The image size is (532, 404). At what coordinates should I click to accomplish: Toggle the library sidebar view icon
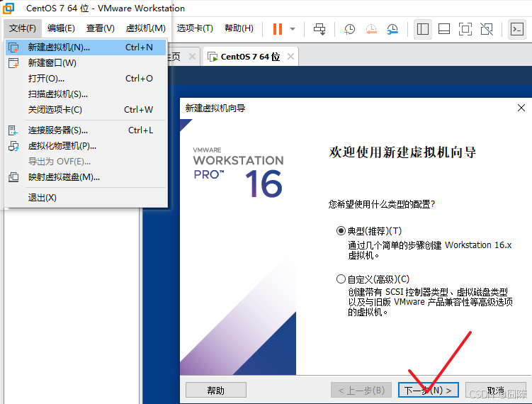pyautogui.click(x=422, y=29)
